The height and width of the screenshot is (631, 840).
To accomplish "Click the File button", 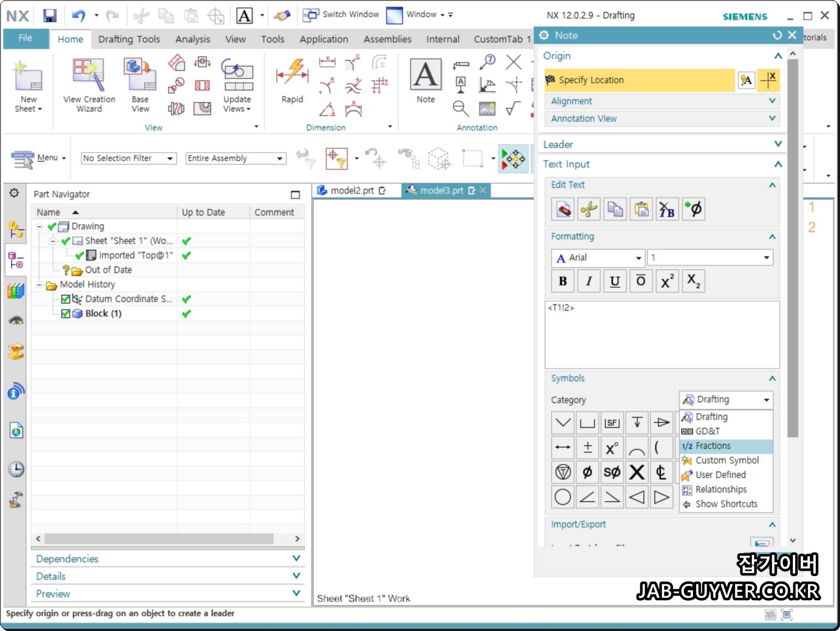I will [26, 38].
